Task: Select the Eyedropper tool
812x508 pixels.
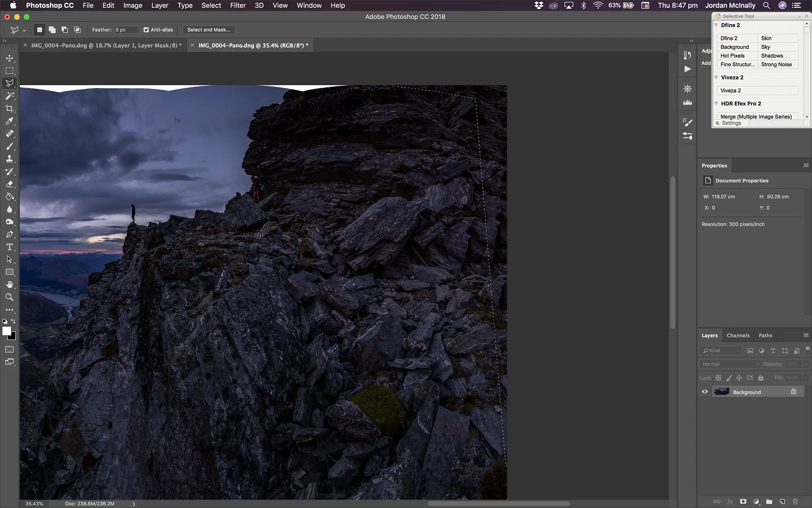Action: [10, 121]
